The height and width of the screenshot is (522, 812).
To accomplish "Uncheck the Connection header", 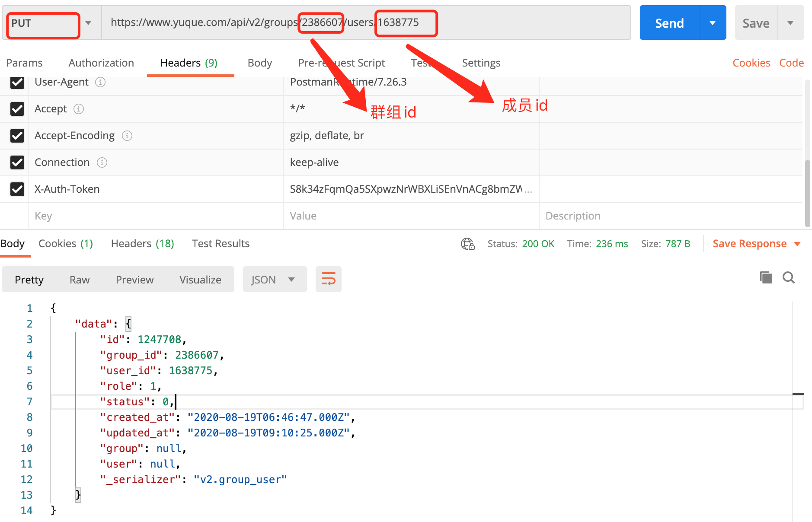I will 17,162.
